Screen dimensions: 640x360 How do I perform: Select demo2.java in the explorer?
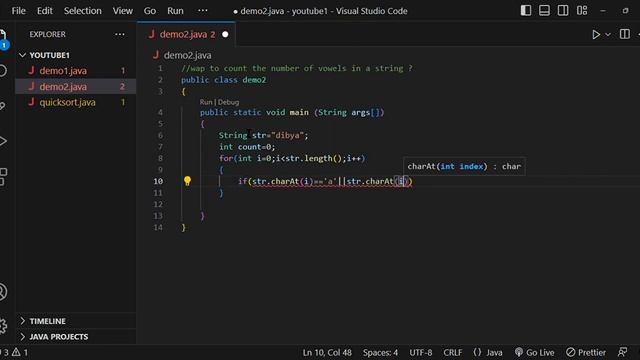[x=76, y=87]
